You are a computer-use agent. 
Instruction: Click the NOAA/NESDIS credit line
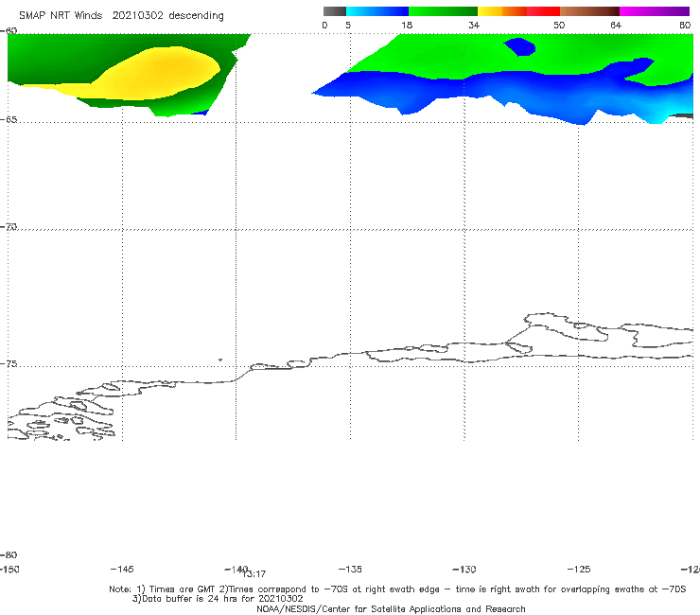[x=391, y=609]
